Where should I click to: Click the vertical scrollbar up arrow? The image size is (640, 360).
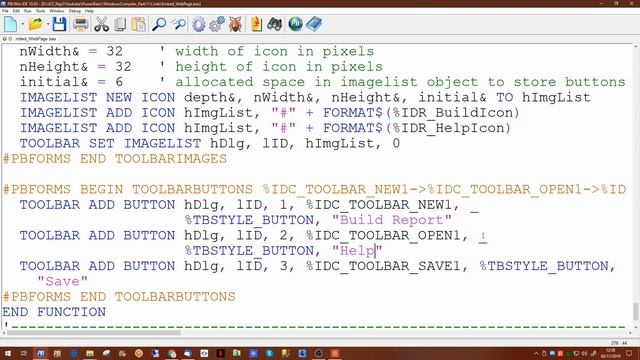click(636, 46)
